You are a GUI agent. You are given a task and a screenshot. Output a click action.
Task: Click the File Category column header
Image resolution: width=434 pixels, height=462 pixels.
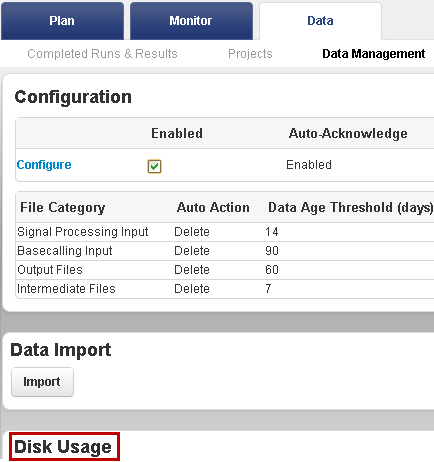point(63,207)
